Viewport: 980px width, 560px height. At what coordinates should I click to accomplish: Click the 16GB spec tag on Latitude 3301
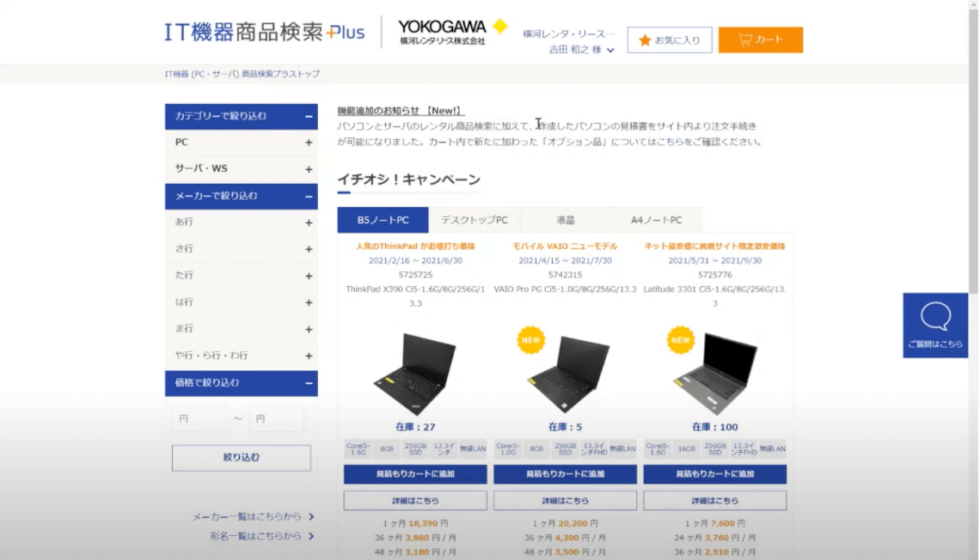[686, 449]
